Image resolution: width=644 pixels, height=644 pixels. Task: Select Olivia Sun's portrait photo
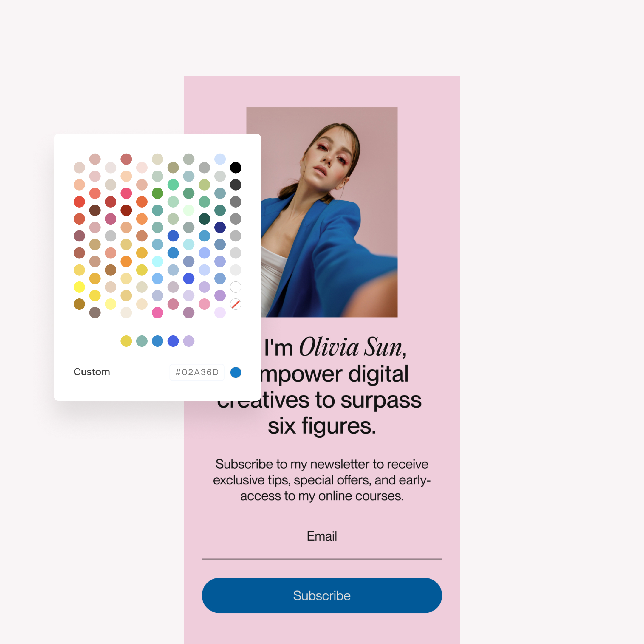[322, 212]
